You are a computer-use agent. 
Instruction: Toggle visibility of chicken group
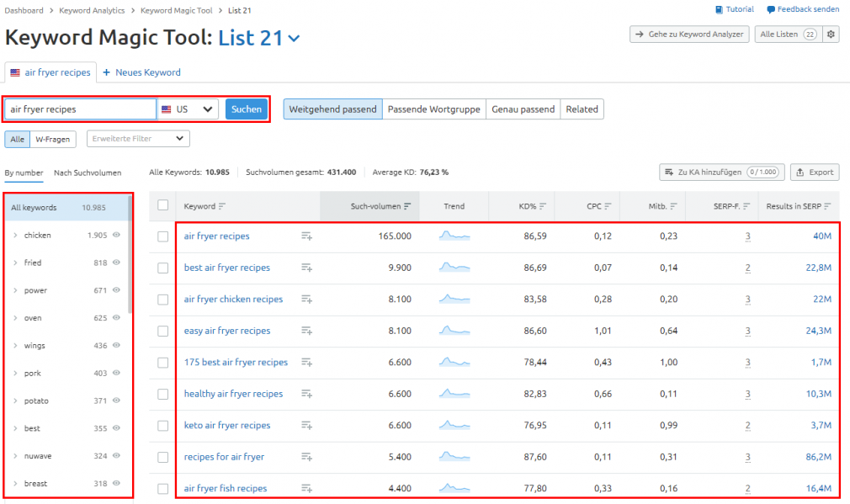click(x=116, y=236)
